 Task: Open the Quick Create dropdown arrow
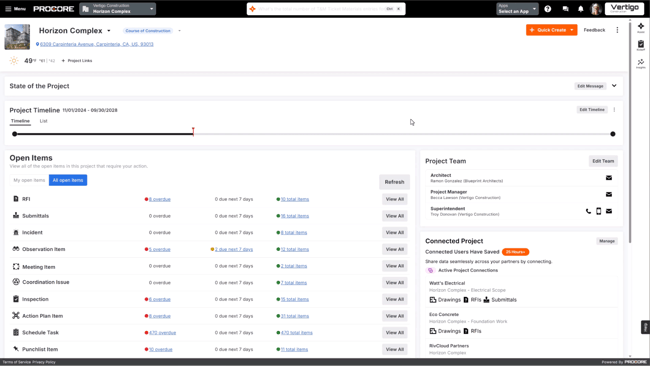(572, 30)
